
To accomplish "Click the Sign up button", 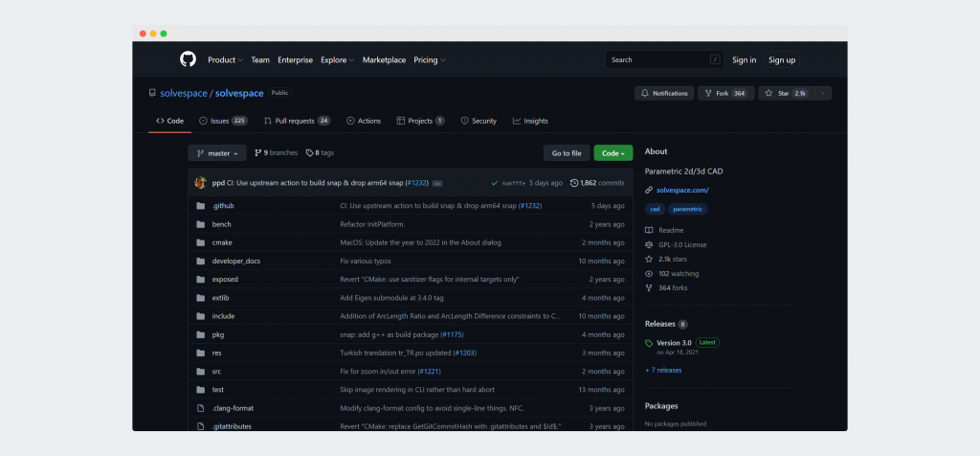I will [x=782, y=60].
